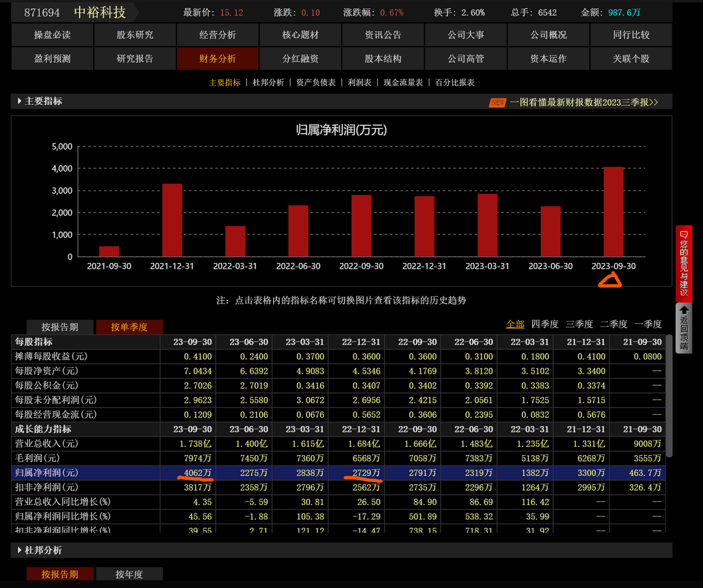
Task: Switch the indicators table to 按单季度
Action: [129, 327]
